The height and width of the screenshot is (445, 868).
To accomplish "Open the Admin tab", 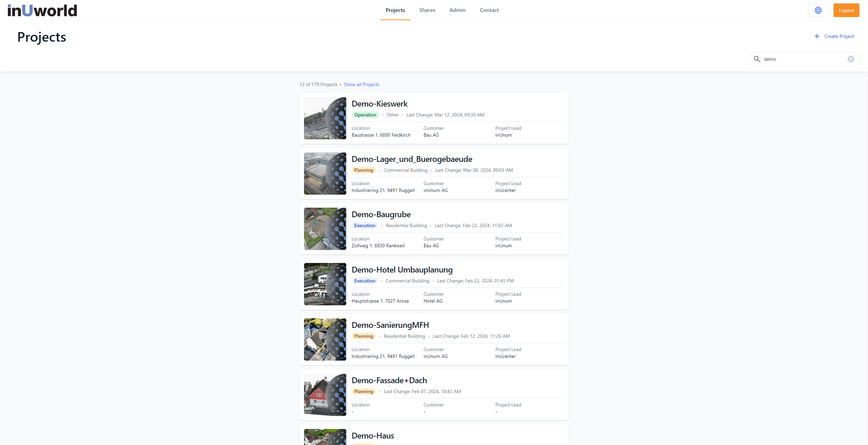I will coord(457,10).
